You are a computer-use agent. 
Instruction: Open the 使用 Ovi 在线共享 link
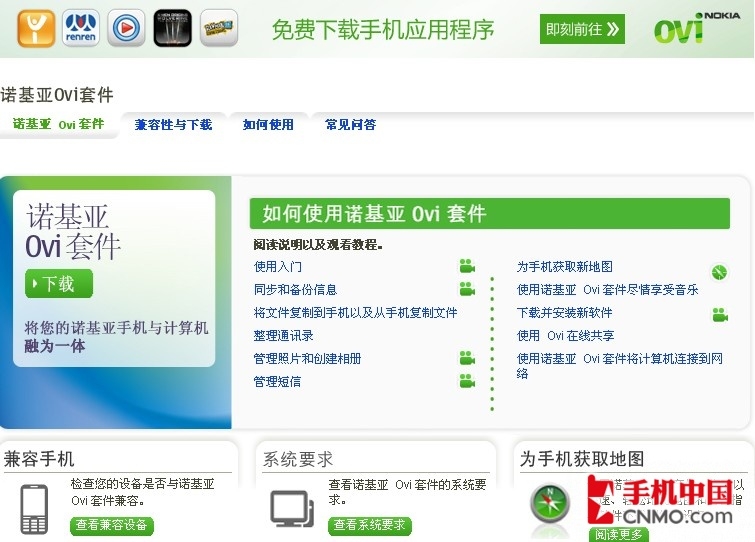point(565,336)
